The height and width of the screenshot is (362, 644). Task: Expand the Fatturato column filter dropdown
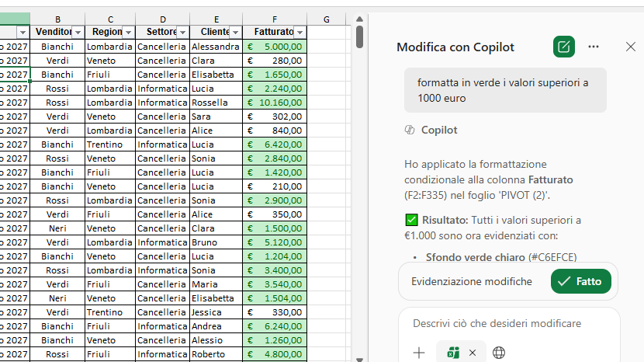click(x=299, y=32)
